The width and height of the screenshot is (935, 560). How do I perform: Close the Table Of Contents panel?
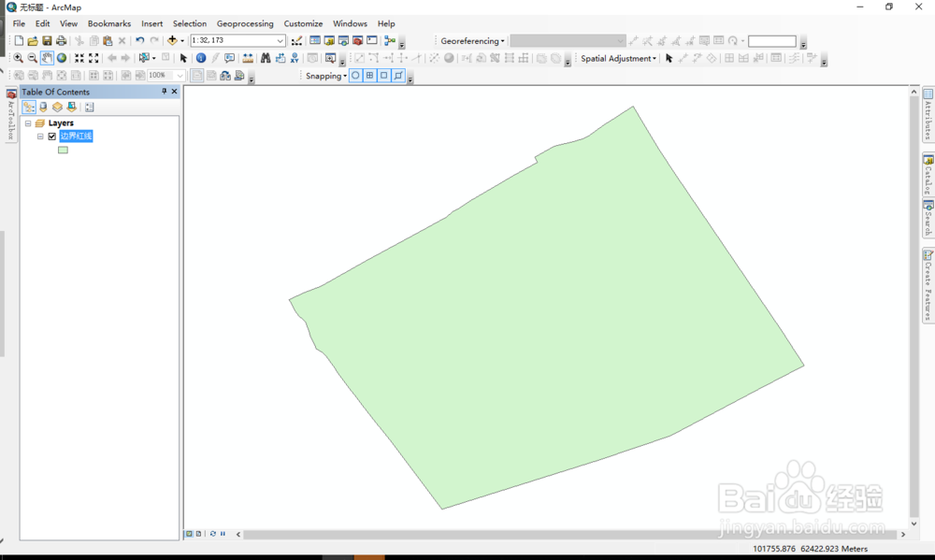point(174,92)
